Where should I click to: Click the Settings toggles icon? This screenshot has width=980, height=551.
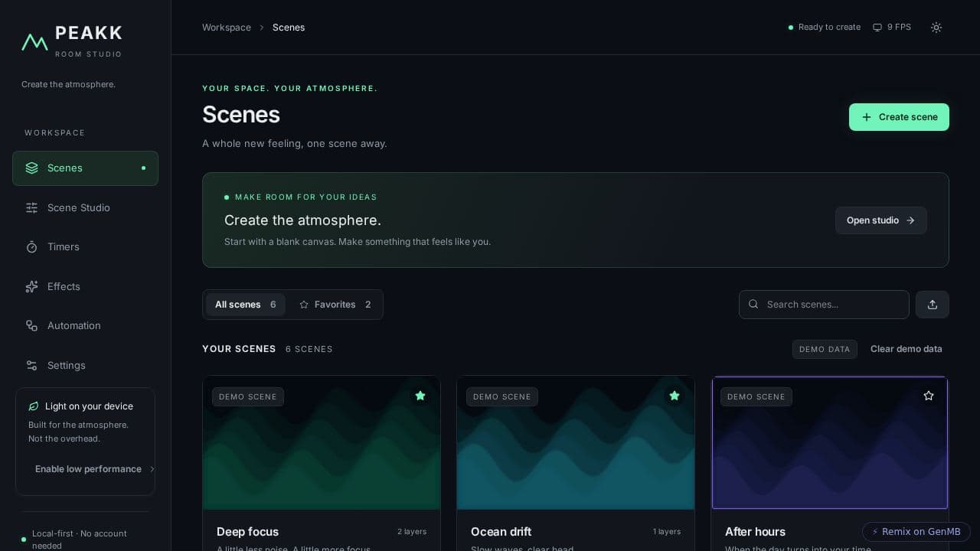pos(31,365)
